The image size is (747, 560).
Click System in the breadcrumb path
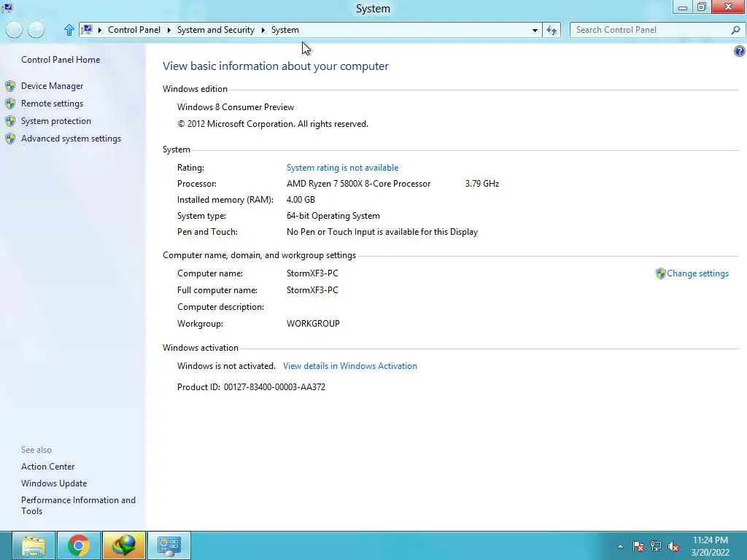(x=285, y=29)
